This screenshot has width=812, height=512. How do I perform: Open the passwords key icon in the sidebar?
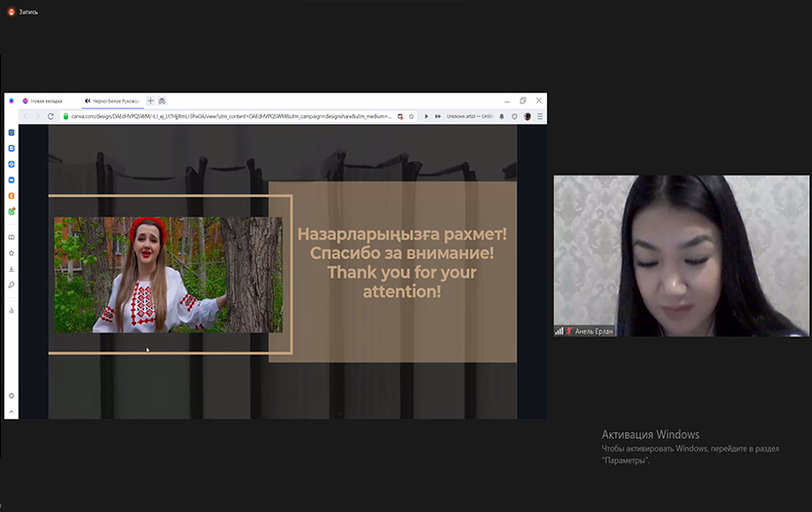12,285
